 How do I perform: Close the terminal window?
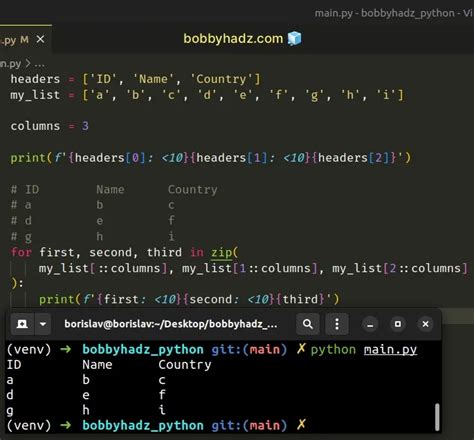pos(425,324)
